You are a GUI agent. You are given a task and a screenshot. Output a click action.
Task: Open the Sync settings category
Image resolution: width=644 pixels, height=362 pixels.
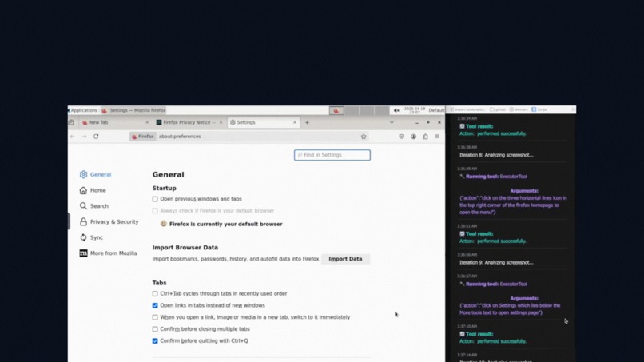click(91, 237)
